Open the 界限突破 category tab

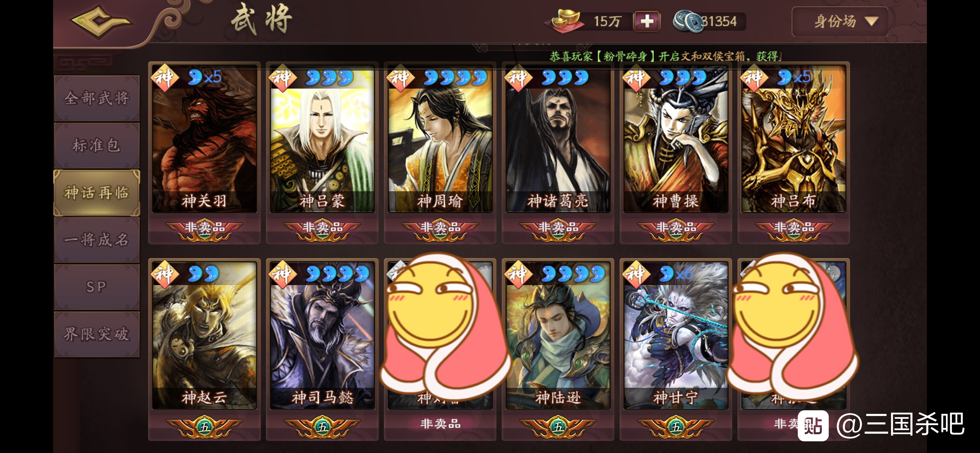tap(97, 334)
